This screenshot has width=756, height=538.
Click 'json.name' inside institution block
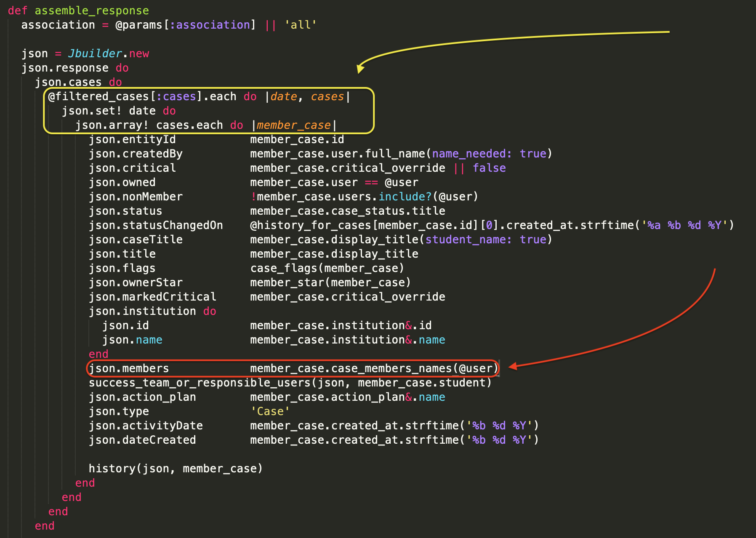pyautogui.click(x=132, y=340)
